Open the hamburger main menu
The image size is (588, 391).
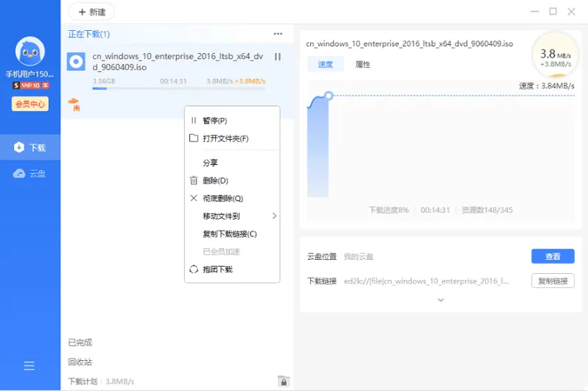[x=29, y=365]
